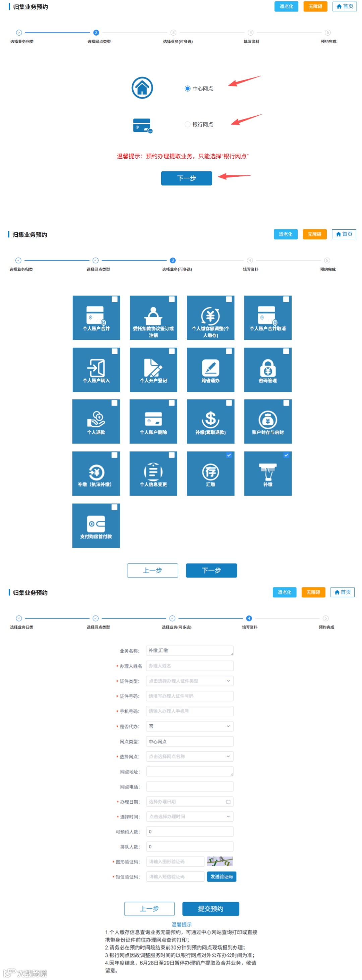
Task: Click the 发送验证码 button
Action: point(221,876)
